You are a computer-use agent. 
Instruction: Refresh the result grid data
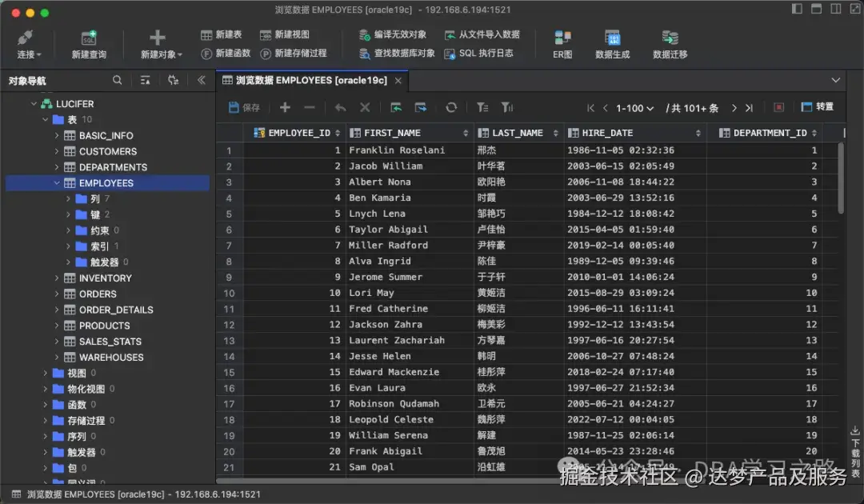pyautogui.click(x=450, y=106)
